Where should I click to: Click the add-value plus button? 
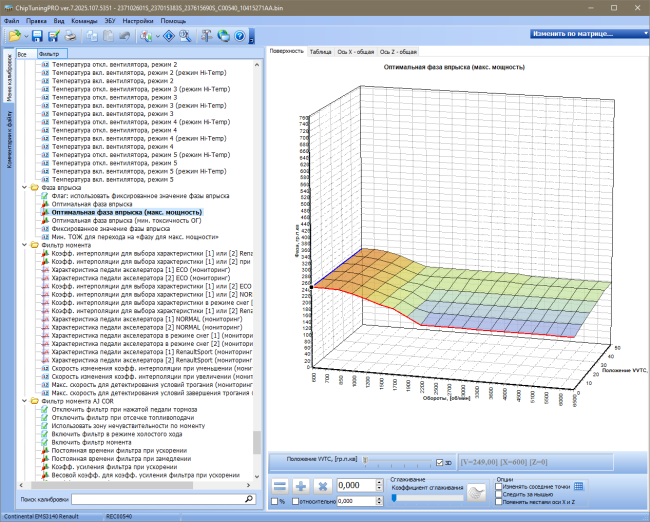point(301,486)
